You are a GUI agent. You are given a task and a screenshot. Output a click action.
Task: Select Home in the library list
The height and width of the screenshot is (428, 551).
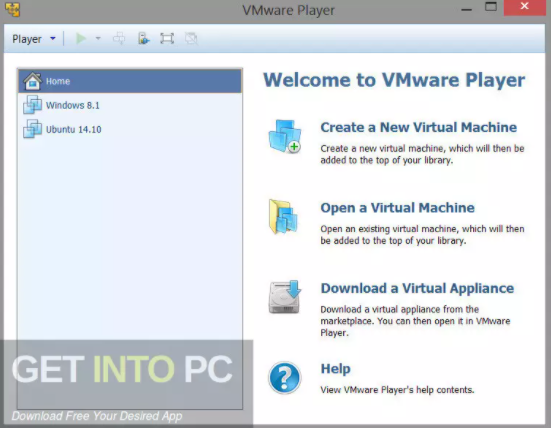click(x=130, y=81)
